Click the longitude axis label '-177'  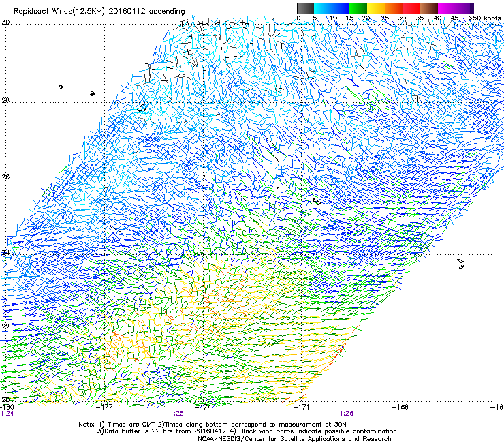(105, 407)
